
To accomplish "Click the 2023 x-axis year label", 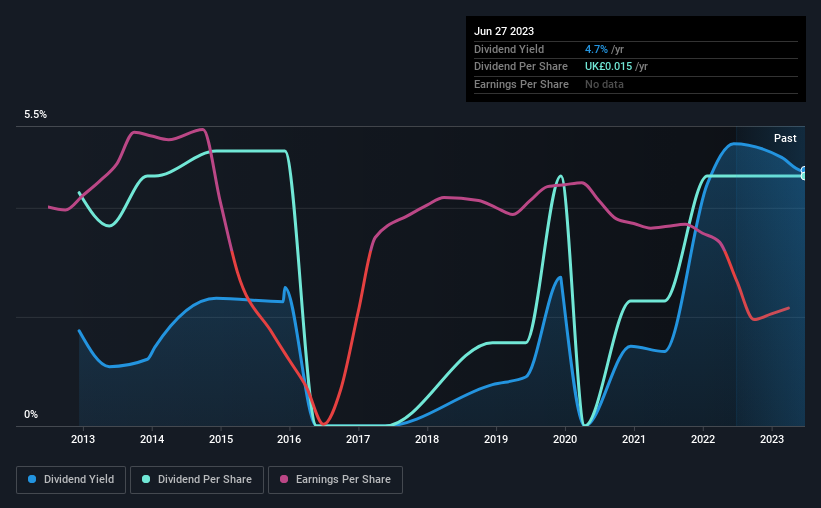I will 772,439.
